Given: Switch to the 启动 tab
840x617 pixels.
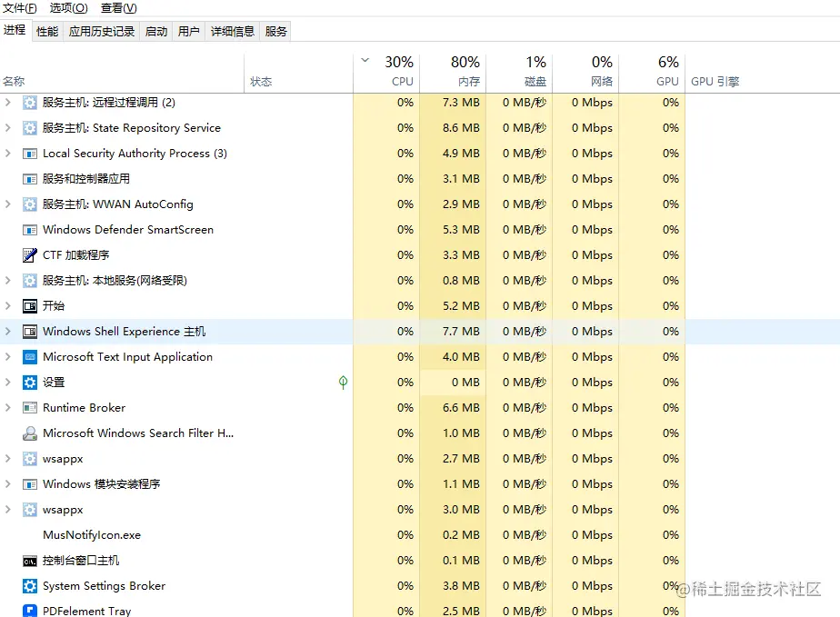Looking at the screenshot, I should coord(156,32).
